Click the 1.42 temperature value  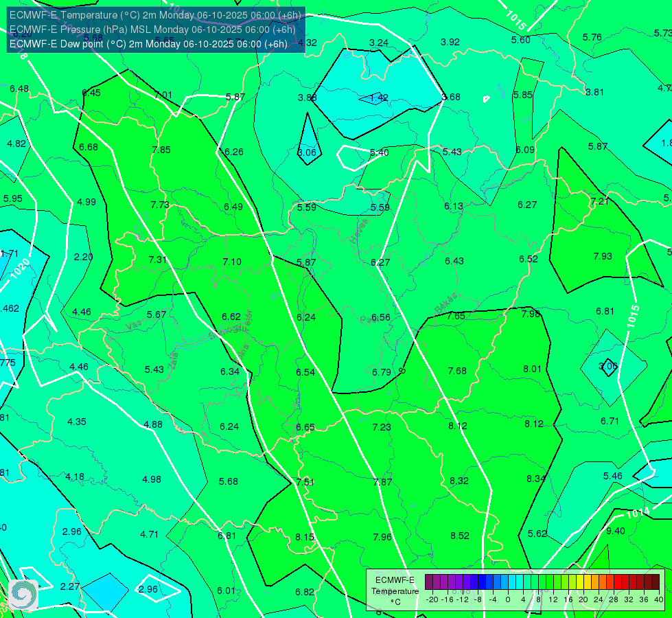[379, 98]
